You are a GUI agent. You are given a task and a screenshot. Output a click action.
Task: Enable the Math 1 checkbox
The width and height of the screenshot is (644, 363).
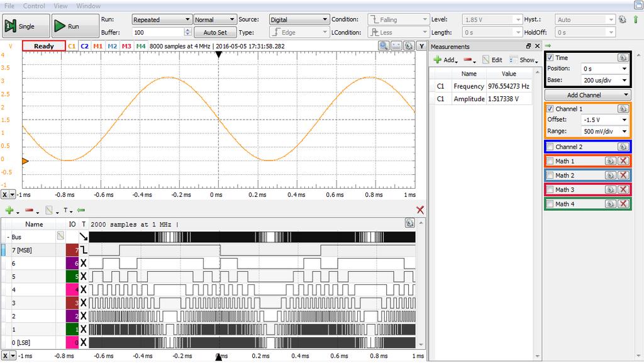click(x=550, y=161)
